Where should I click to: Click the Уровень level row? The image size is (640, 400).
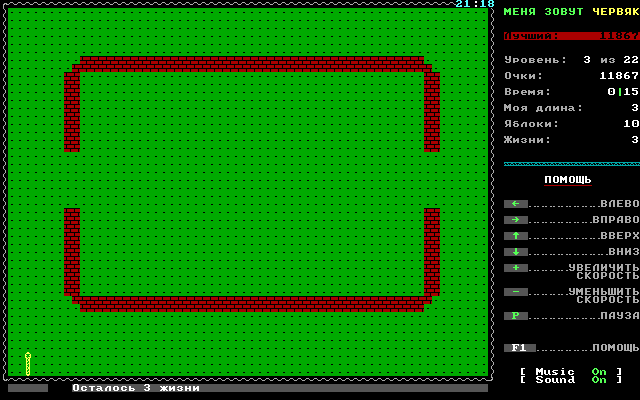pyautogui.click(x=572, y=60)
